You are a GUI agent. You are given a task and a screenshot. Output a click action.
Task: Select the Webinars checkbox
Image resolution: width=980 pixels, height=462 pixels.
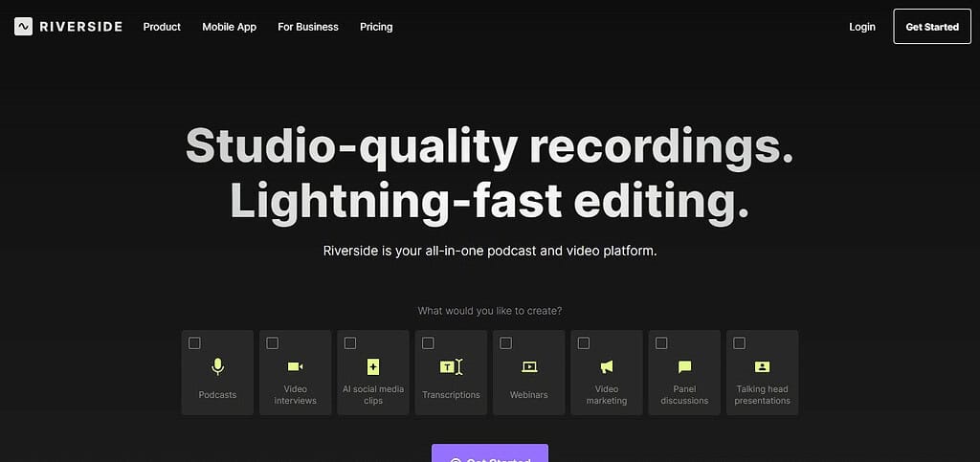pos(506,343)
